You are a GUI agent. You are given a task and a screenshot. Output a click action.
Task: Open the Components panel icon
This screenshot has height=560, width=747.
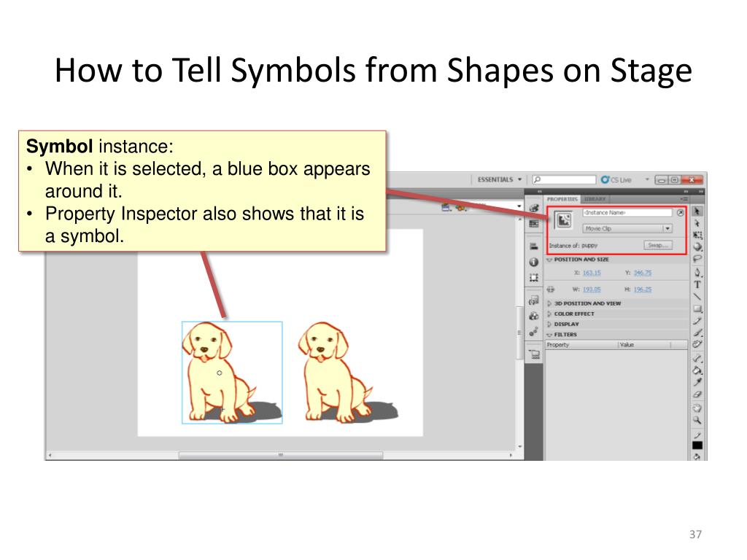[x=534, y=316]
